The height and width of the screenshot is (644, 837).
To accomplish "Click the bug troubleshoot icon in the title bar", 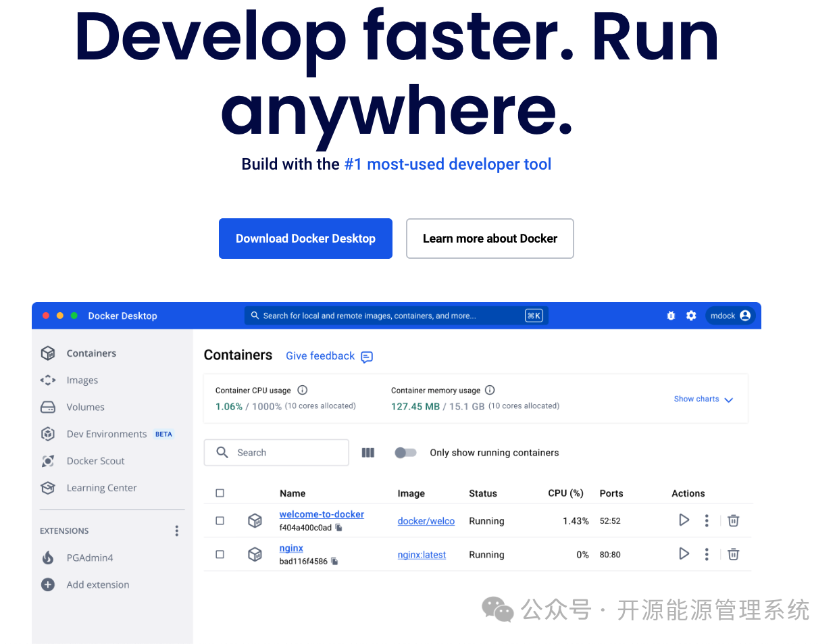I will (x=671, y=316).
